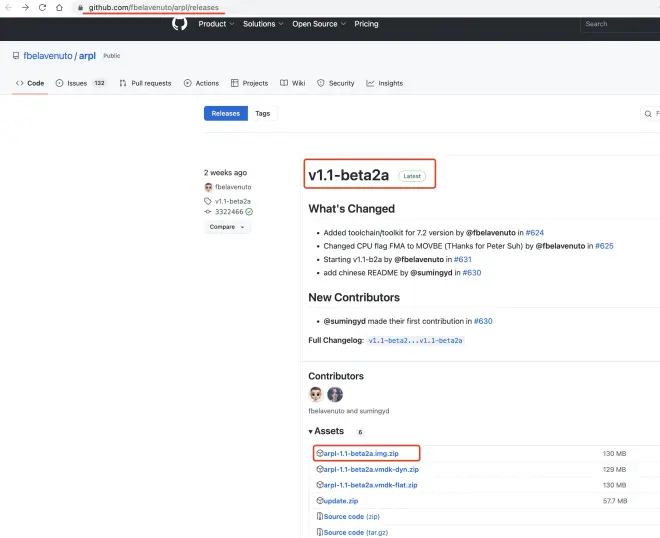Select the Releases button

tap(226, 114)
